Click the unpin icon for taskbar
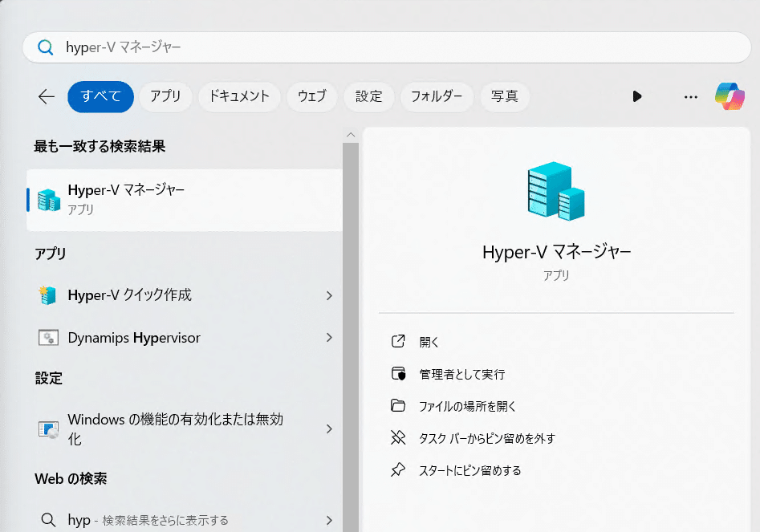 (x=398, y=437)
